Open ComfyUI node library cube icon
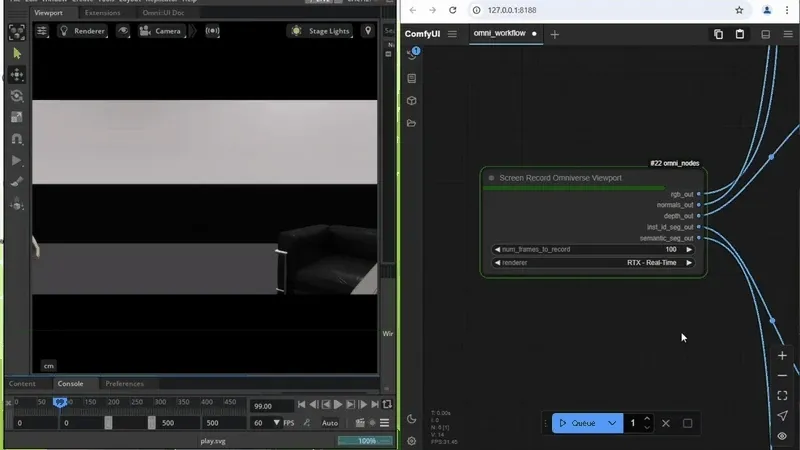 coord(412,101)
